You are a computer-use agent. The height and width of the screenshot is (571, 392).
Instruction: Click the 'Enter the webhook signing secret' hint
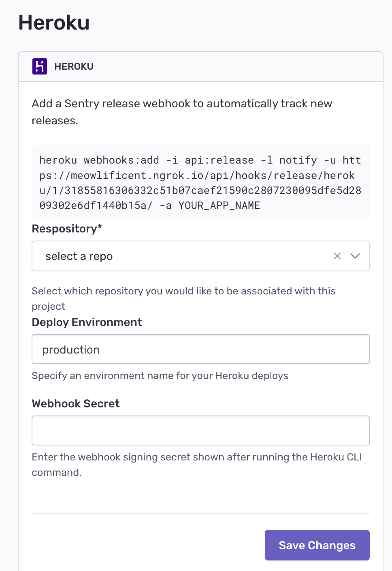point(197,464)
